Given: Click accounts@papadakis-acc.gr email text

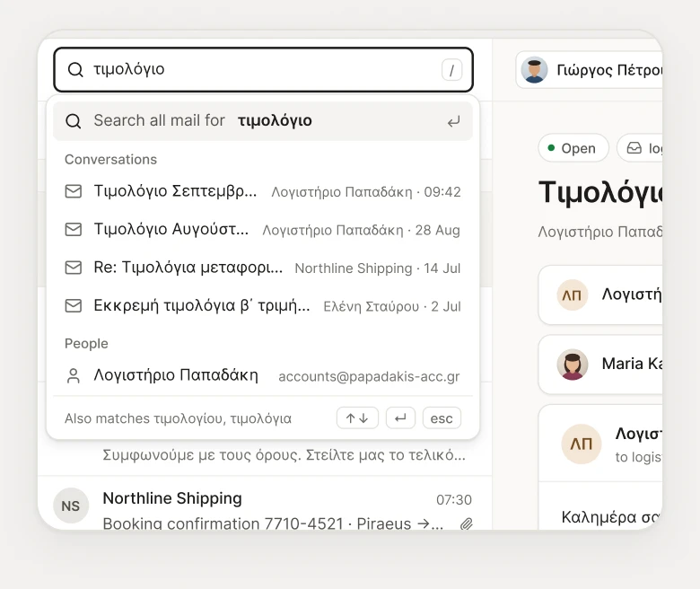Looking at the screenshot, I should [369, 376].
